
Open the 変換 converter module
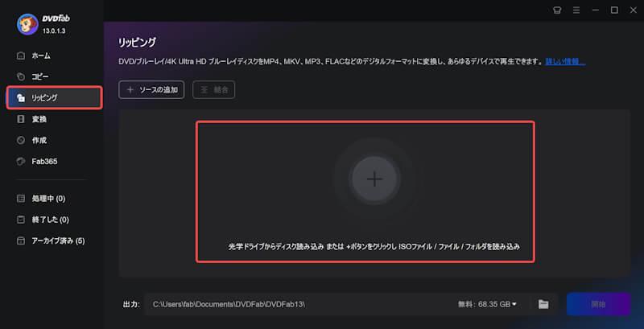(32, 119)
